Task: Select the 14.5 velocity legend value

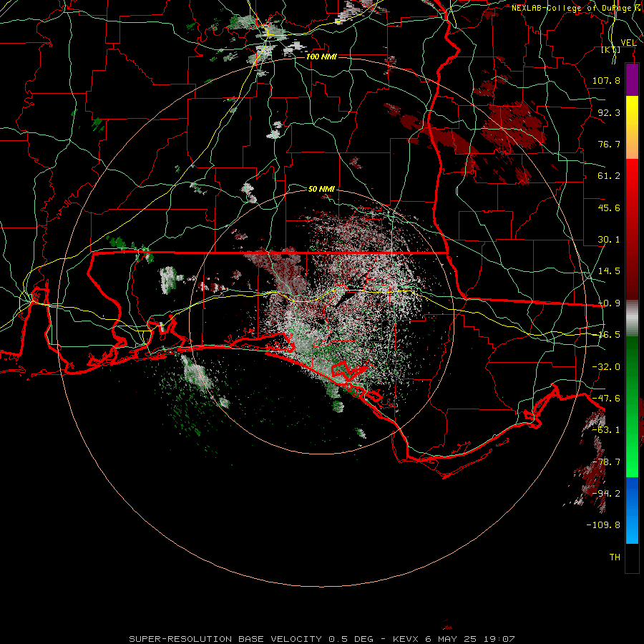Action: (x=609, y=271)
